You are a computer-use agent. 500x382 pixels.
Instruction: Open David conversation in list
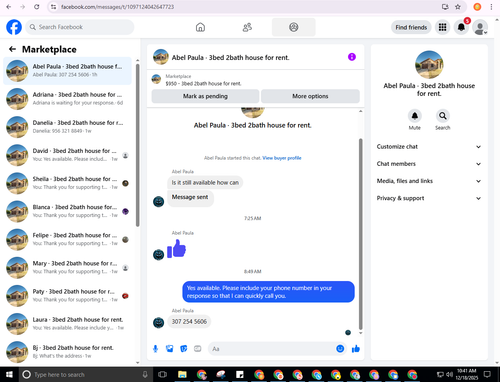click(x=67, y=155)
